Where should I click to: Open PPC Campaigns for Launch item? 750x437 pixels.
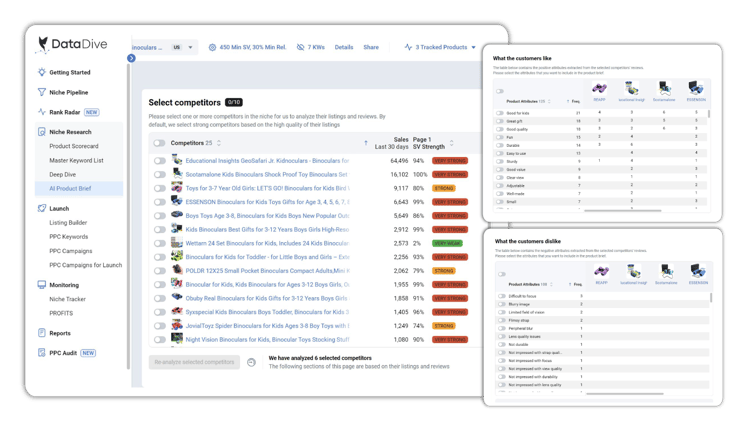86,265
